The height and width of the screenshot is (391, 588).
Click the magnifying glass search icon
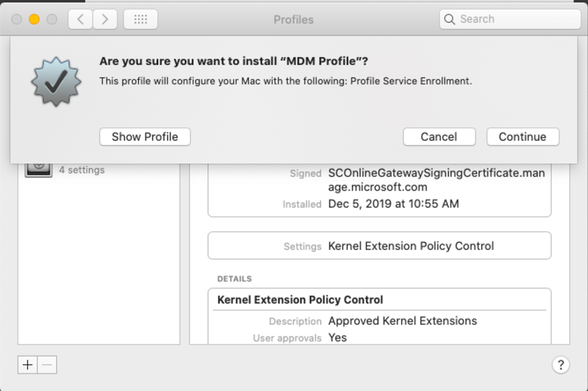point(449,19)
